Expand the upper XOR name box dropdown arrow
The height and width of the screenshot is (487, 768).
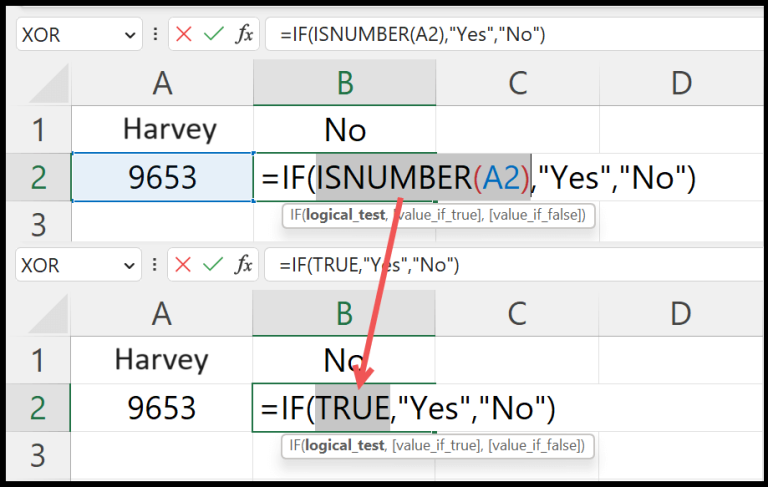click(129, 34)
